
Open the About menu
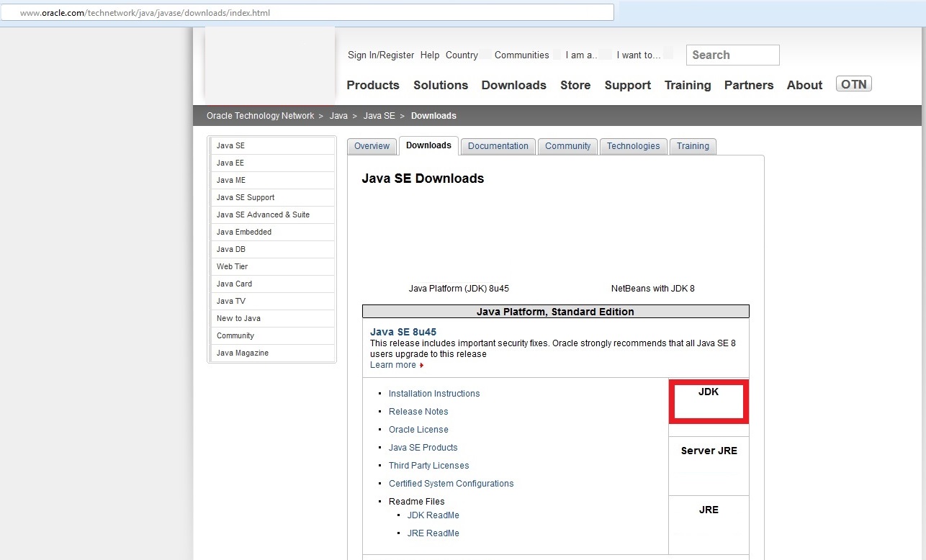(x=804, y=85)
